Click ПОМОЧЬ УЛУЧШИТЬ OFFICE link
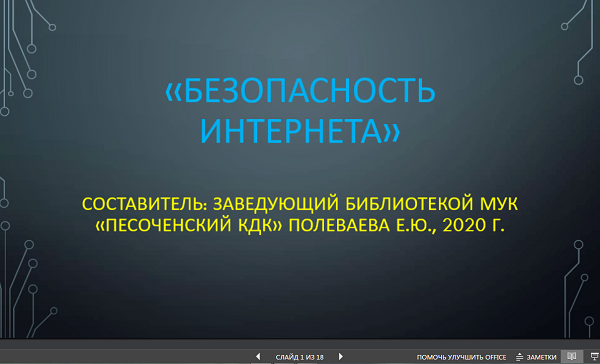 tap(461, 357)
